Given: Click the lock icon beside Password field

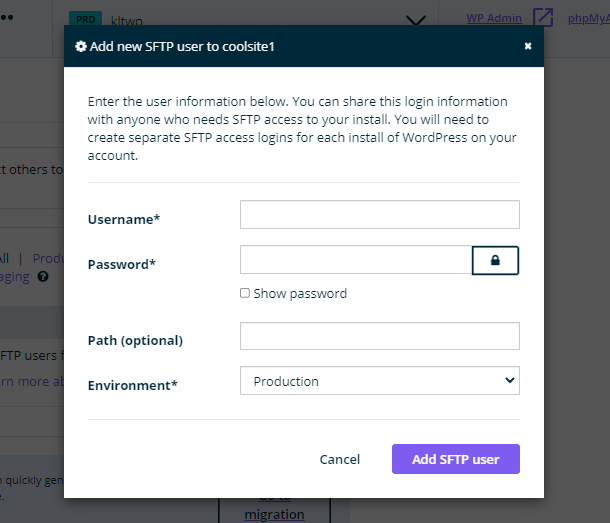Looking at the screenshot, I should (x=495, y=260).
